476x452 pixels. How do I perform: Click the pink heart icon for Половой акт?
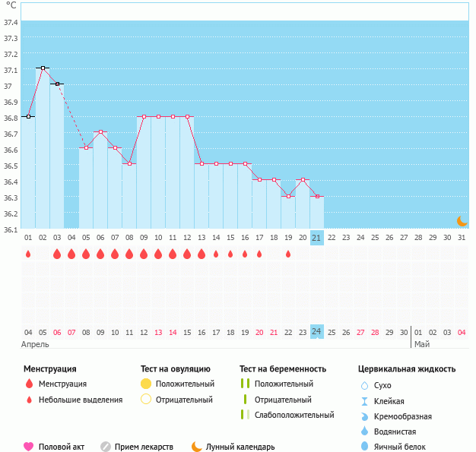[x=29, y=447]
